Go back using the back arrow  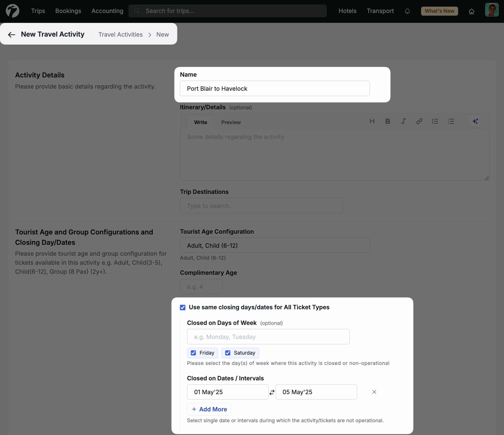pyautogui.click(x=11, y=34)
